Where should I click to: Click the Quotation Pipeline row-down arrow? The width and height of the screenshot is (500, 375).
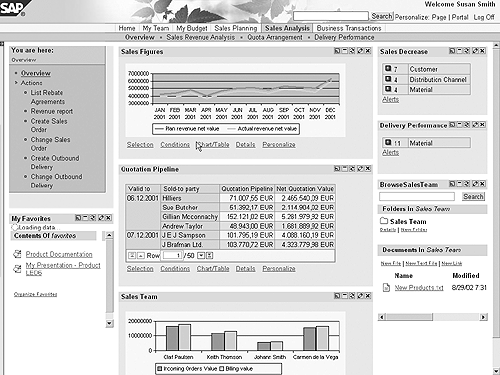coord(201,256)
